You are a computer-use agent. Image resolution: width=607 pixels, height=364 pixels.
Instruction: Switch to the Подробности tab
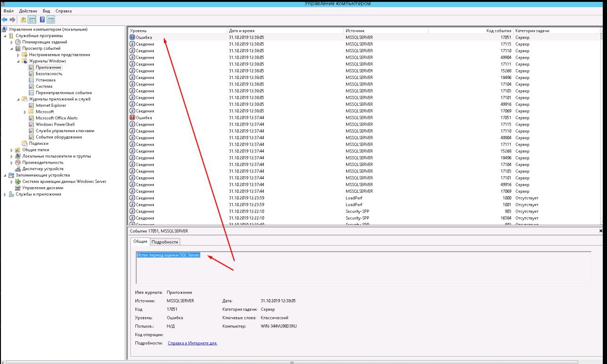165,242
